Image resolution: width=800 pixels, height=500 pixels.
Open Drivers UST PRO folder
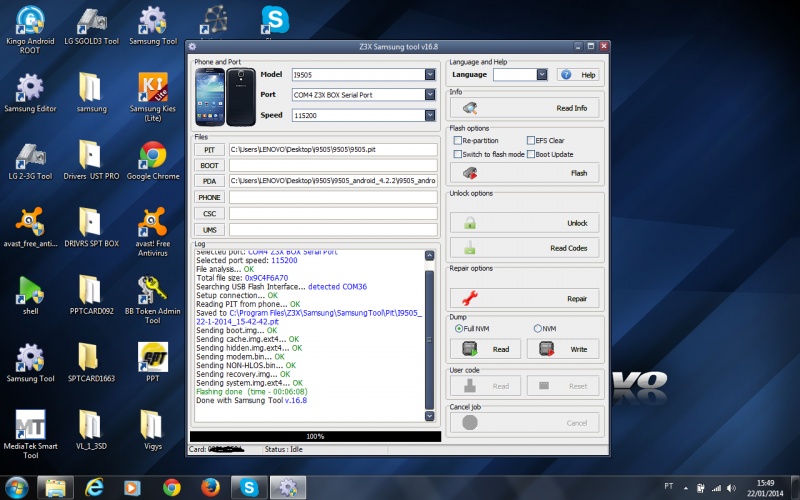[91, 161]
